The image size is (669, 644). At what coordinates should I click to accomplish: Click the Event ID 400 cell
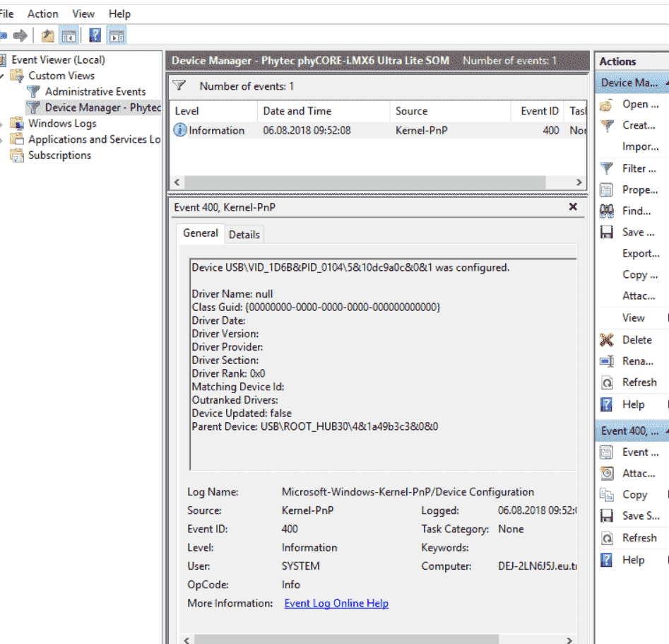click(550, 130)
